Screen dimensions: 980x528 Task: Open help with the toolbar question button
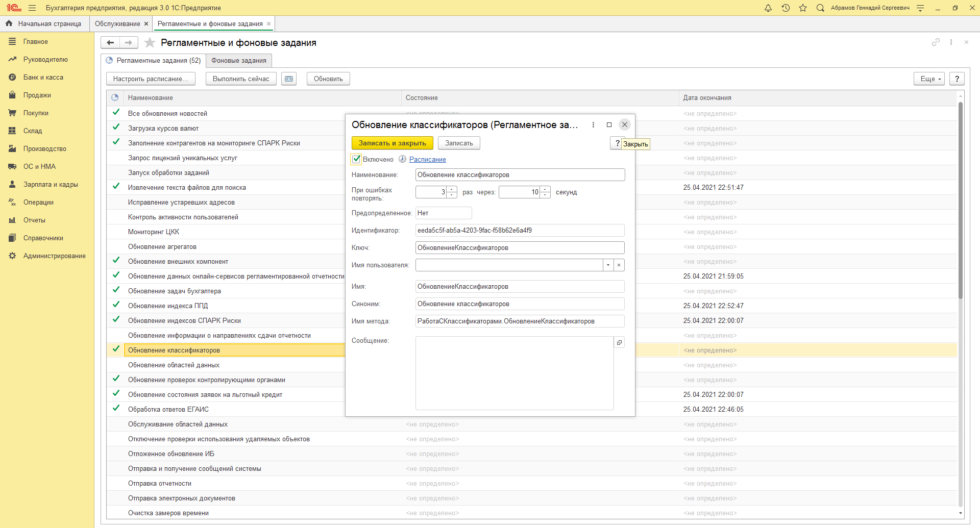957,79
